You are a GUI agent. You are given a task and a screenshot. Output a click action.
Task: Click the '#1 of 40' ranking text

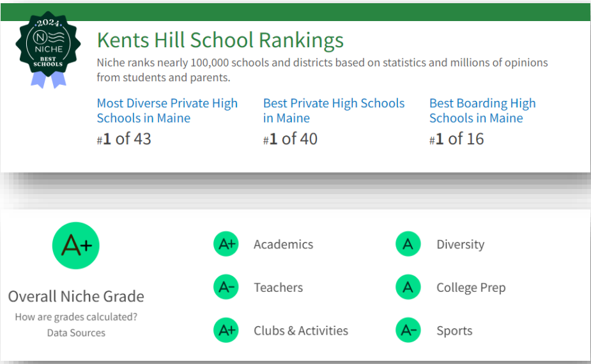(x=290, y=139)
